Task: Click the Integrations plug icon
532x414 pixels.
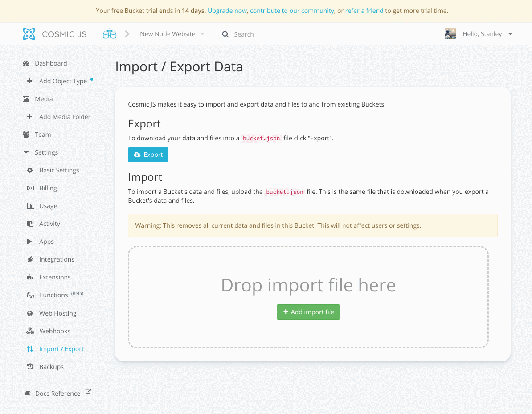Action: point(30,259)
